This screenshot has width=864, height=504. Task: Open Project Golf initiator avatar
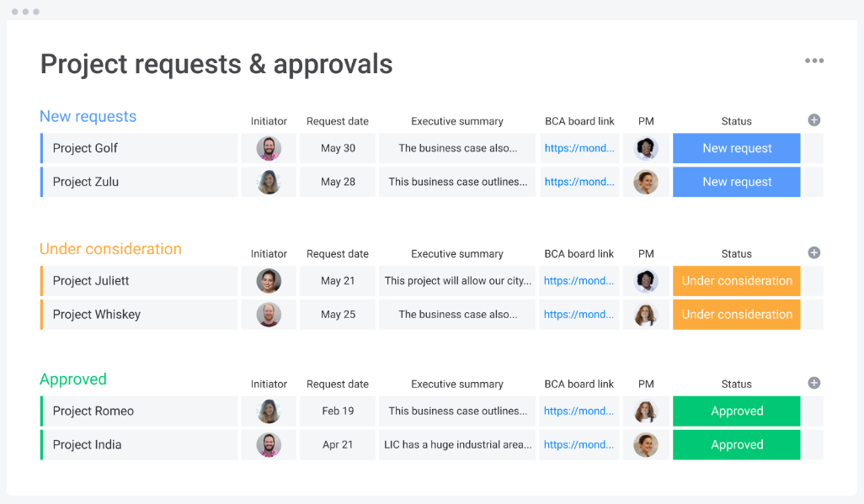269,148
